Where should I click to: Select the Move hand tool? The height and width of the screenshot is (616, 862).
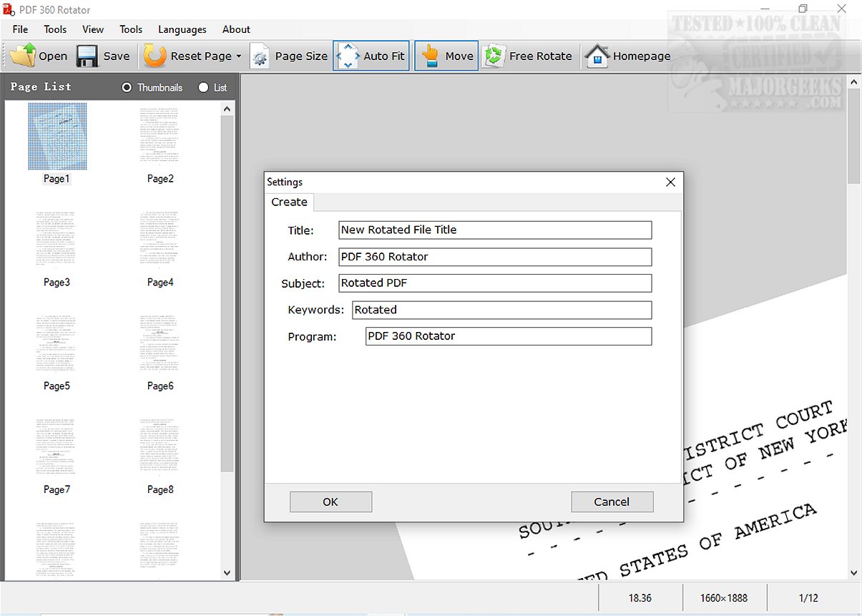446,56
